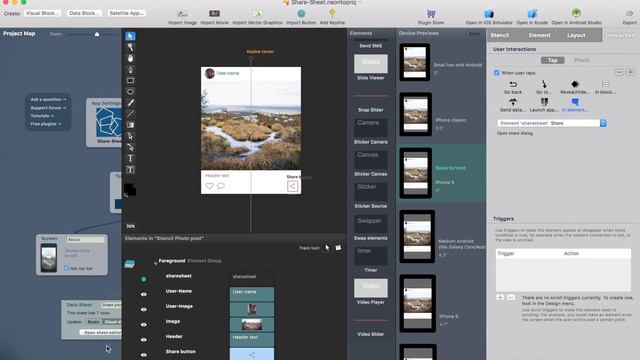The height and width of the screenshot is (360, 640).
Task: Open project in Android Studio
Action: pos(576,17)
